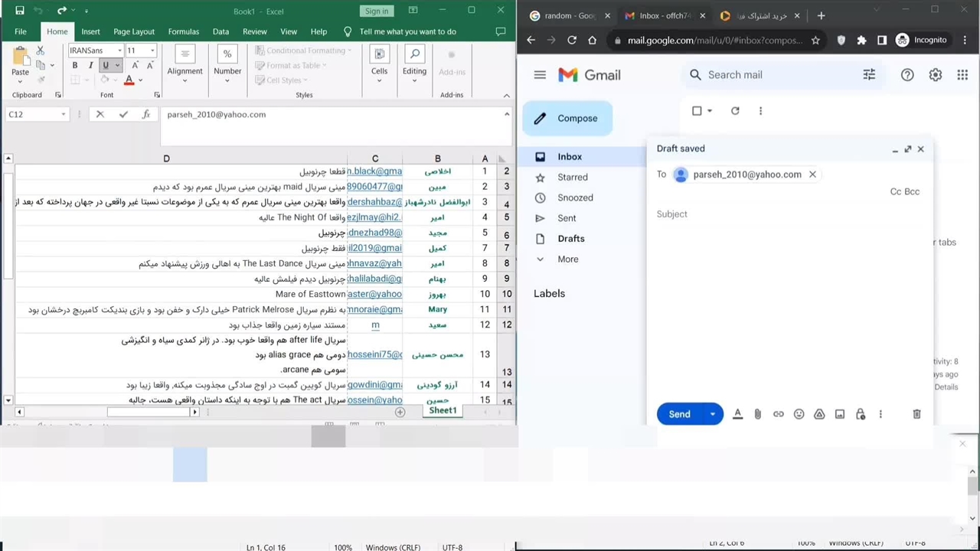Toggle the Gmail select-all checkbox

[697, 111]
